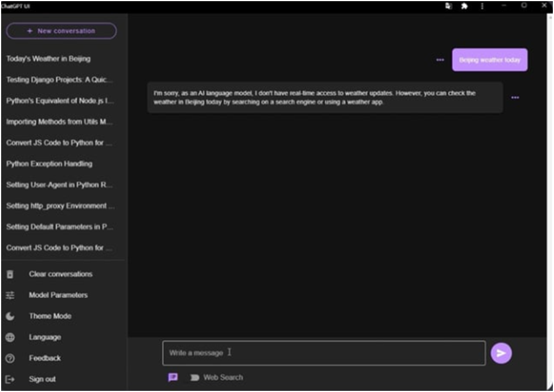
Task: Click the extensions puzzle icon
Action: (x=465, y=6)
